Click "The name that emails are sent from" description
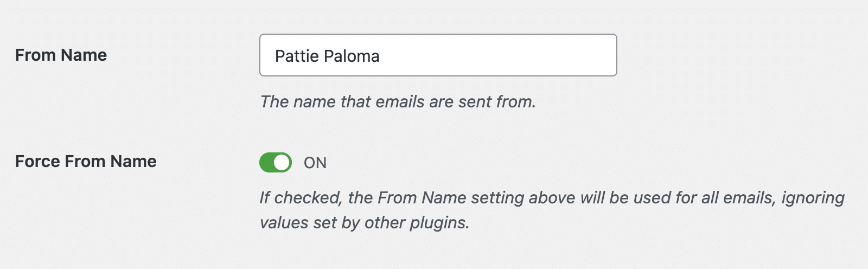 pyautogui.click(x=398, y=101)
